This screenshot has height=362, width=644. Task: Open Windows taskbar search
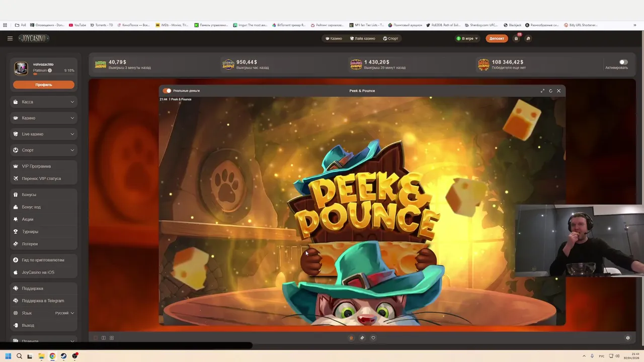pos(19,356)
